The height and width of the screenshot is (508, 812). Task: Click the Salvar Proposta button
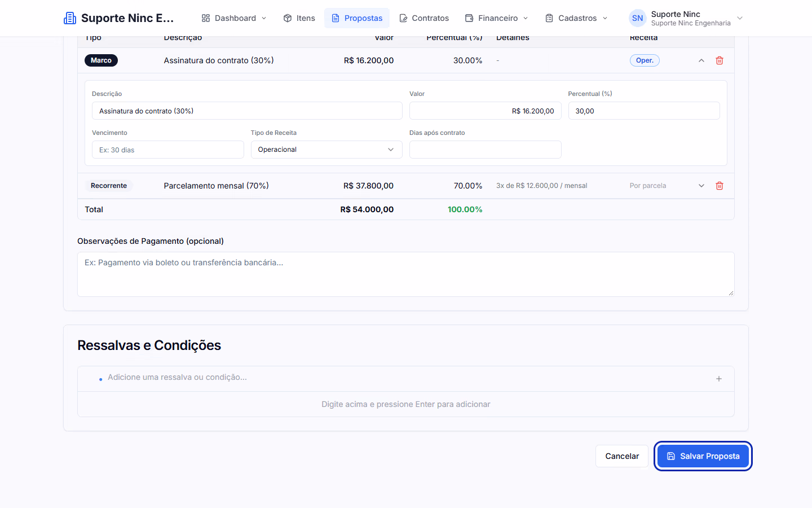(x=703, y=456)
